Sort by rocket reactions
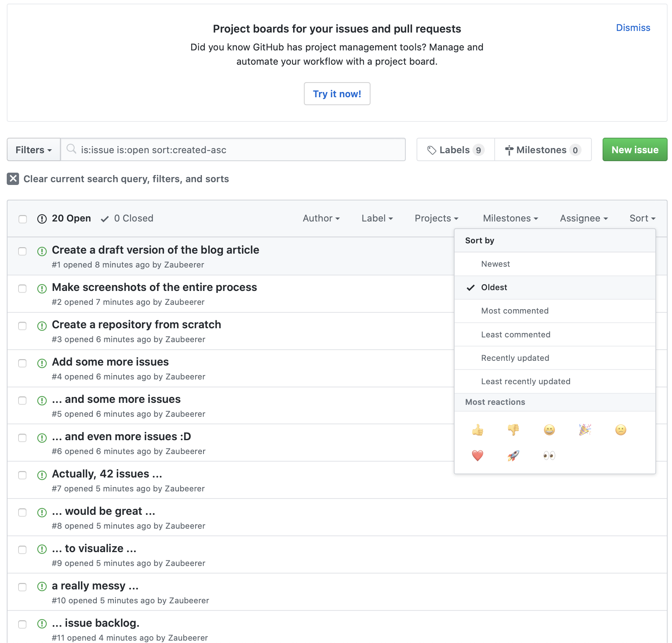 point(513,456)
